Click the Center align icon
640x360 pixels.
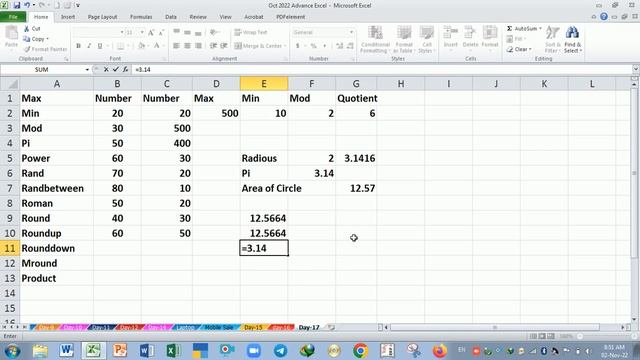pos(187,46)
